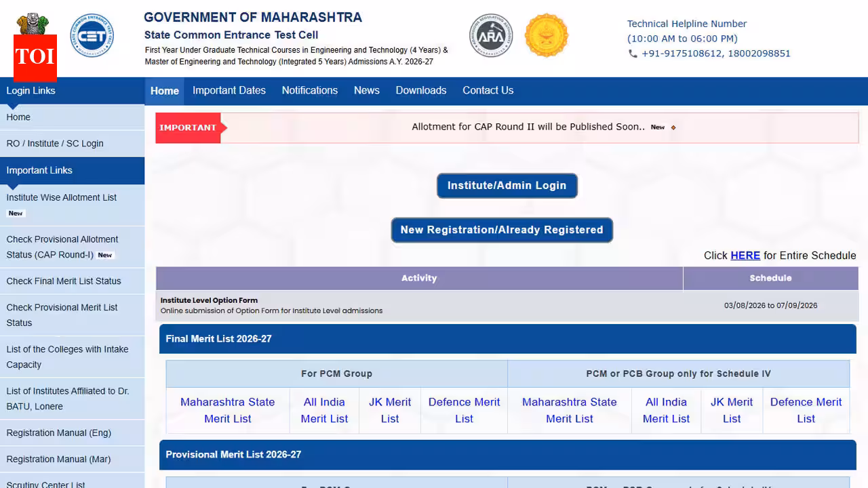
Task: Click the national emblem above TOI logo
Action: pos(33,24)
